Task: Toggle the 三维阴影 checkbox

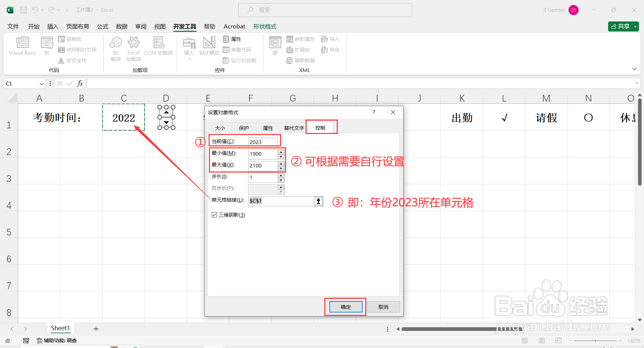Action: tap(214, 215)
